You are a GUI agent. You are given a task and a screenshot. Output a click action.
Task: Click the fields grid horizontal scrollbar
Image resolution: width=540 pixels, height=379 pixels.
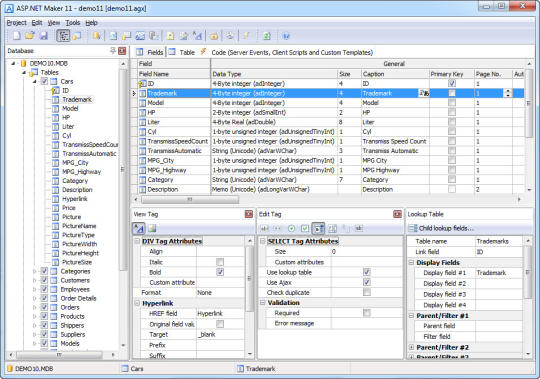pos(189,199)
